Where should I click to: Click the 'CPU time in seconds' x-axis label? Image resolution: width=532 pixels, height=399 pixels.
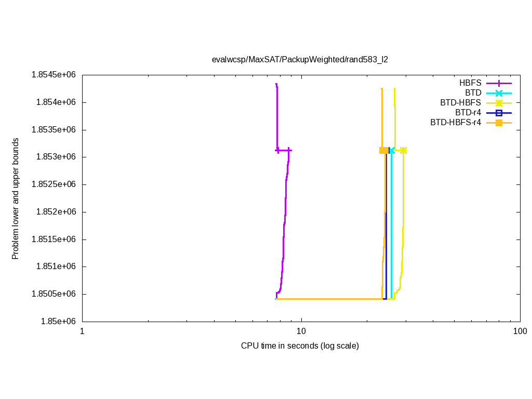pos(300,345)
